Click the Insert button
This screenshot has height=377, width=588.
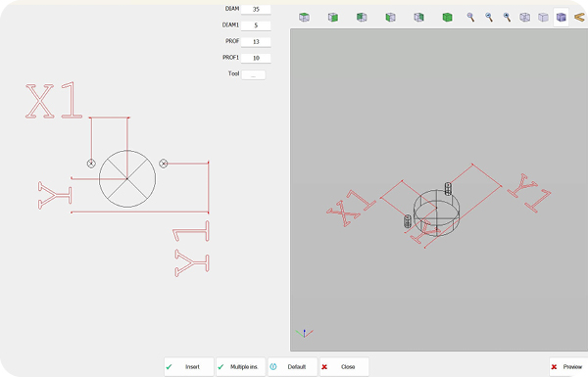click(188, 367)
